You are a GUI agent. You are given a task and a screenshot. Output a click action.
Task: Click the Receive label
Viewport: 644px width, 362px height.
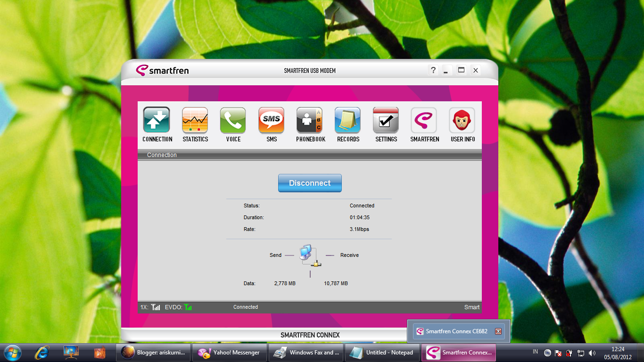coord(349,255)
